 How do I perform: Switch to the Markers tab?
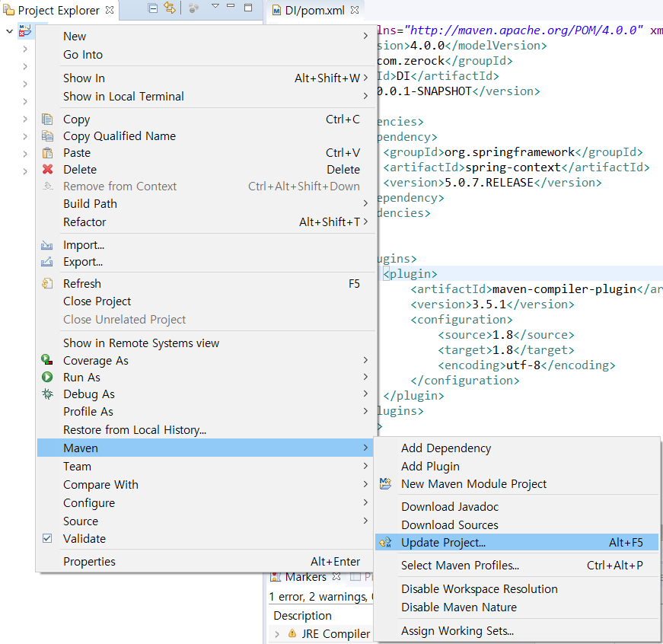[305, 577]
